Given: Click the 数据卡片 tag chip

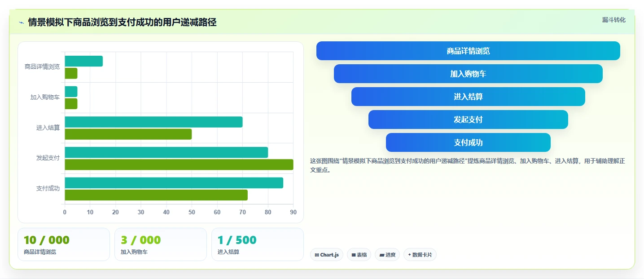Looking at the screenshot, I should (x=420, y=255).
